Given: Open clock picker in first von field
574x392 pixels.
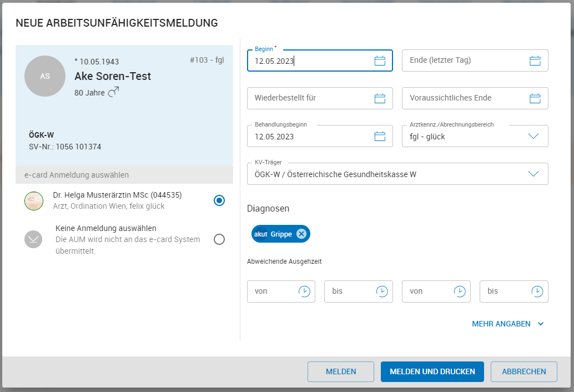Looking at the screenshot, I should click(x=304, y=291).
